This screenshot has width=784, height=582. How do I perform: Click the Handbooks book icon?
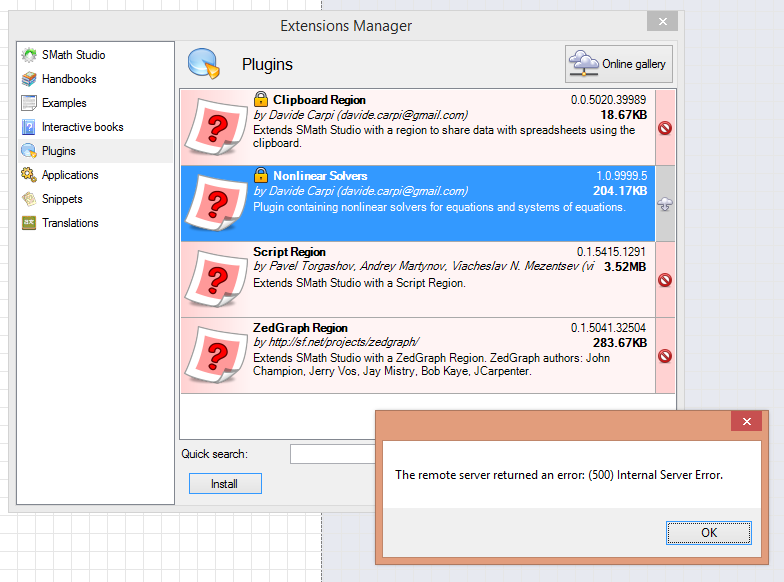29,79
